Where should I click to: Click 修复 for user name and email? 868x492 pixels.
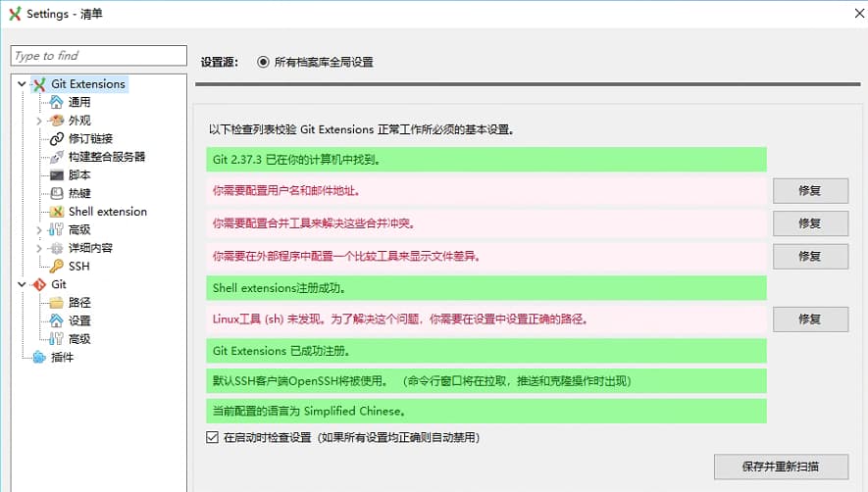click(x=810, y=191)
